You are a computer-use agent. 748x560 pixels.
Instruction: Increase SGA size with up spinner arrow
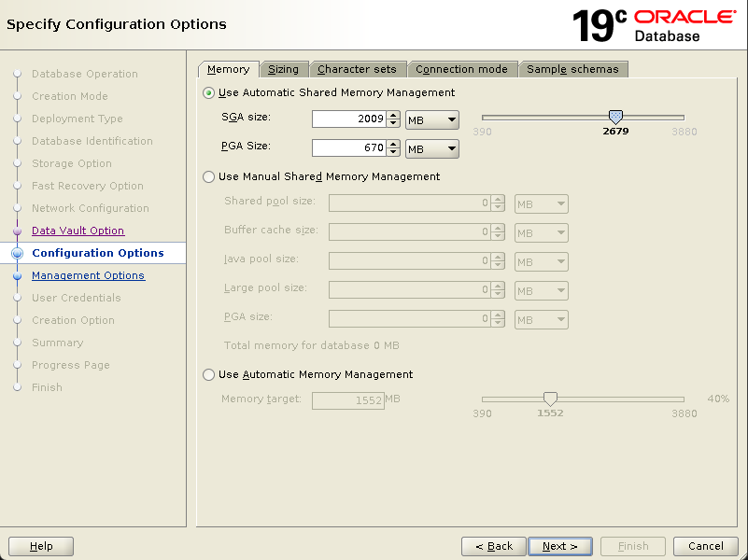click(393, 115)
